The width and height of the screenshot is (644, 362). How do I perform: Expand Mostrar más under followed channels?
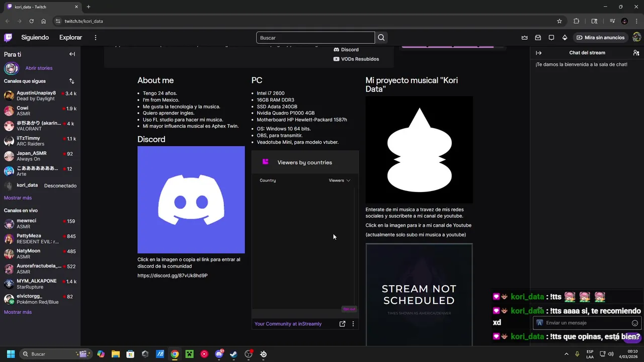click(x=18, y=198)
